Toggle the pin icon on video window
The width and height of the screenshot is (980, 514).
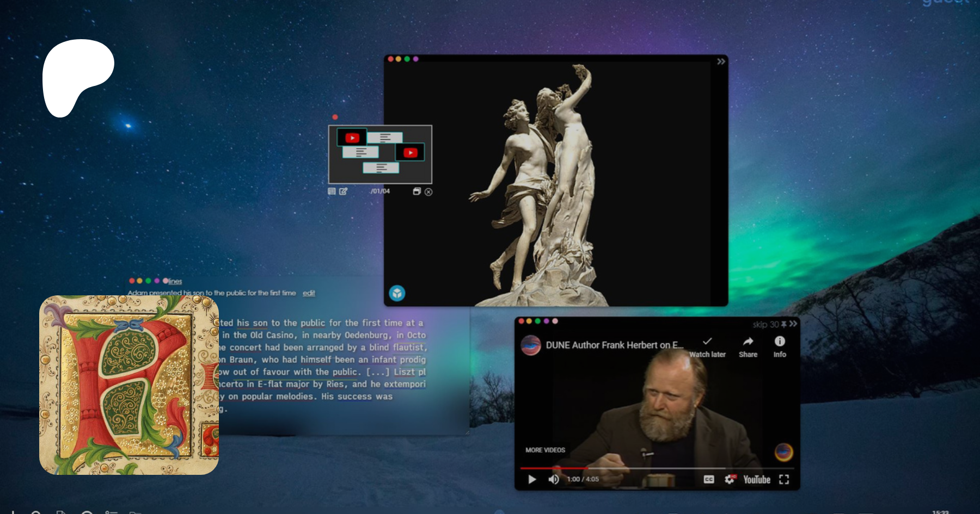click(784, 324)
